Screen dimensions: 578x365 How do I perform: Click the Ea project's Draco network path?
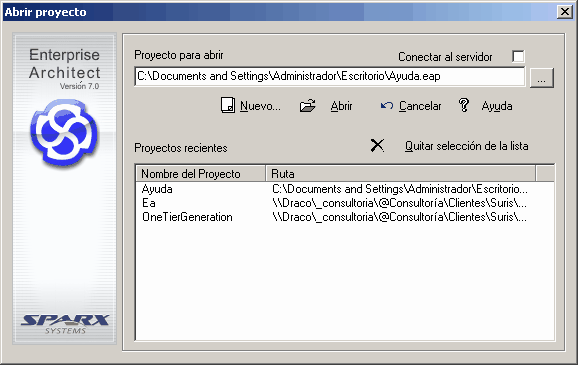click(x=400, y=203)
